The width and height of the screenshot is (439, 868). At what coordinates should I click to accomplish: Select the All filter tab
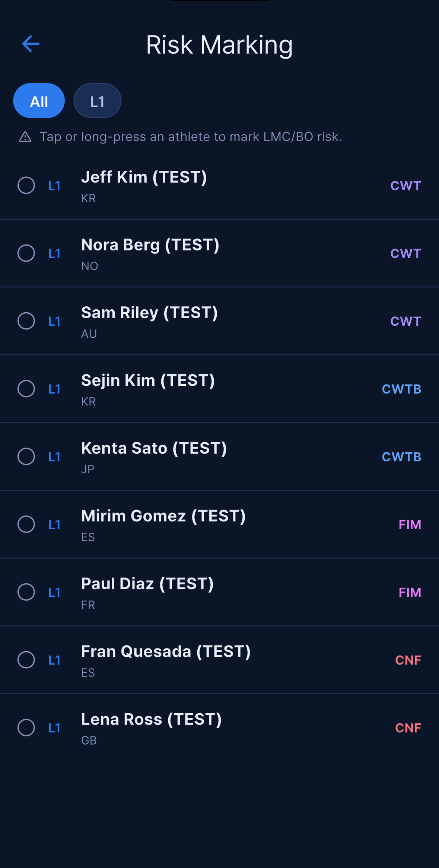click(39, 101)
